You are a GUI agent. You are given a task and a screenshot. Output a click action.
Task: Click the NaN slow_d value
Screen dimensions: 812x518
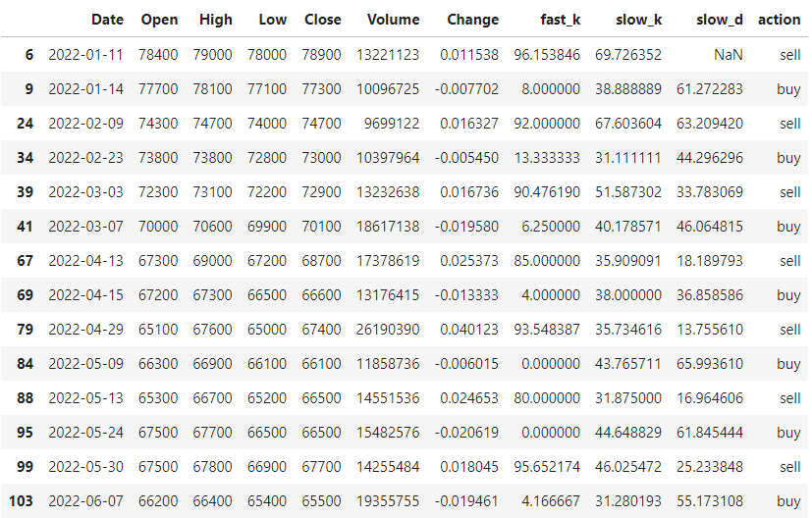[729, 54]
